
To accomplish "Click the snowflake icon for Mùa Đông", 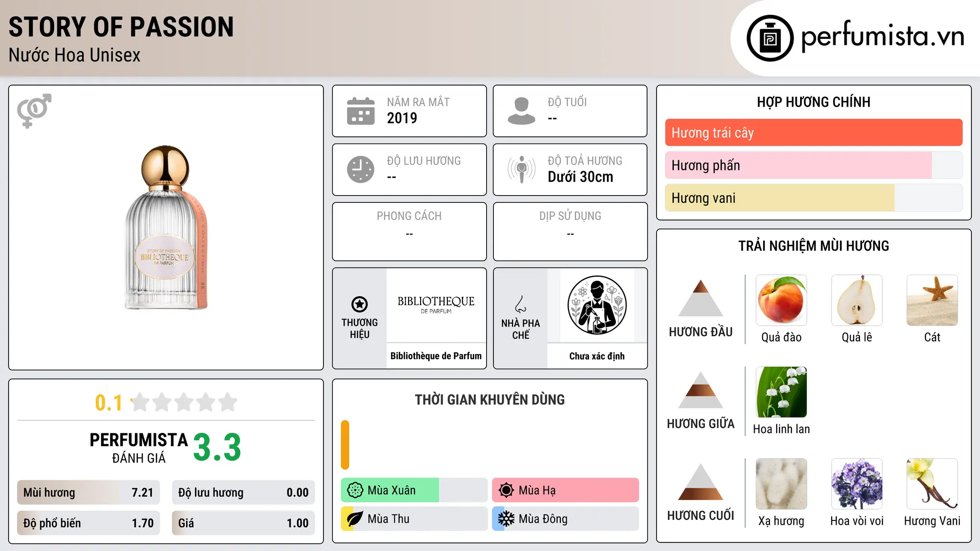I will tap(506, 519).
